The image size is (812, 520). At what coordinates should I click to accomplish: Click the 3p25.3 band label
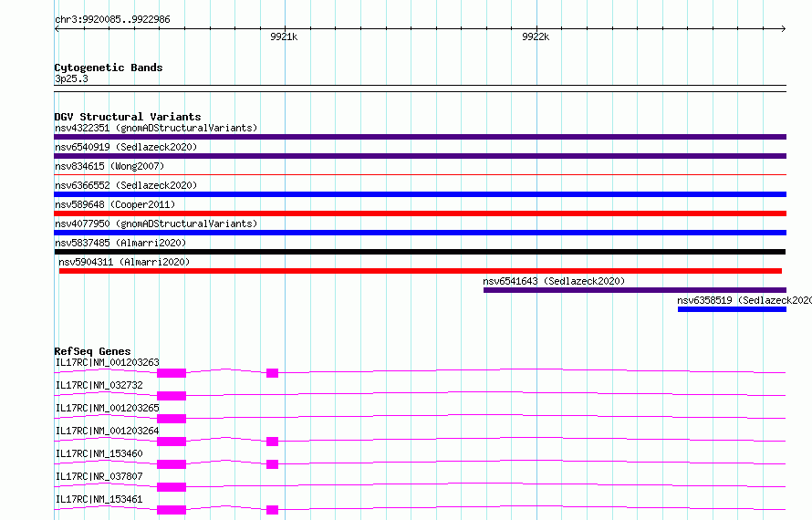pos(71,78)
